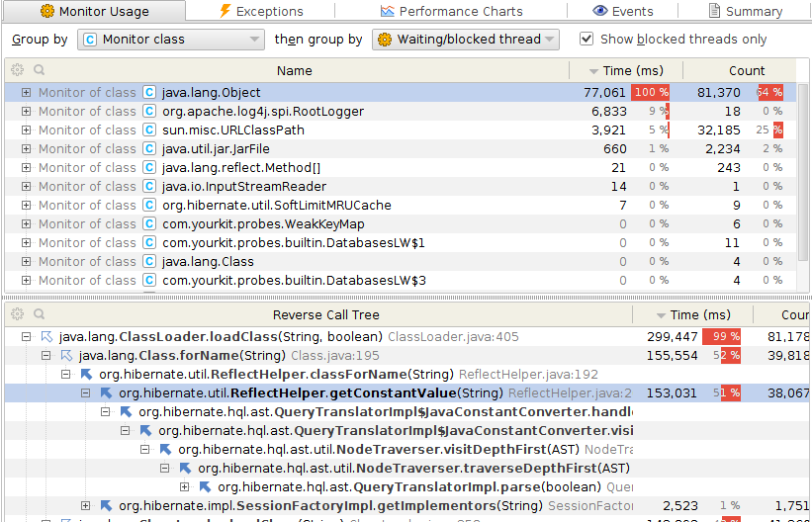Screen dimensions: 812x522
Task: Expand the java.lang.Object monitor row
Action: point(26,93)
